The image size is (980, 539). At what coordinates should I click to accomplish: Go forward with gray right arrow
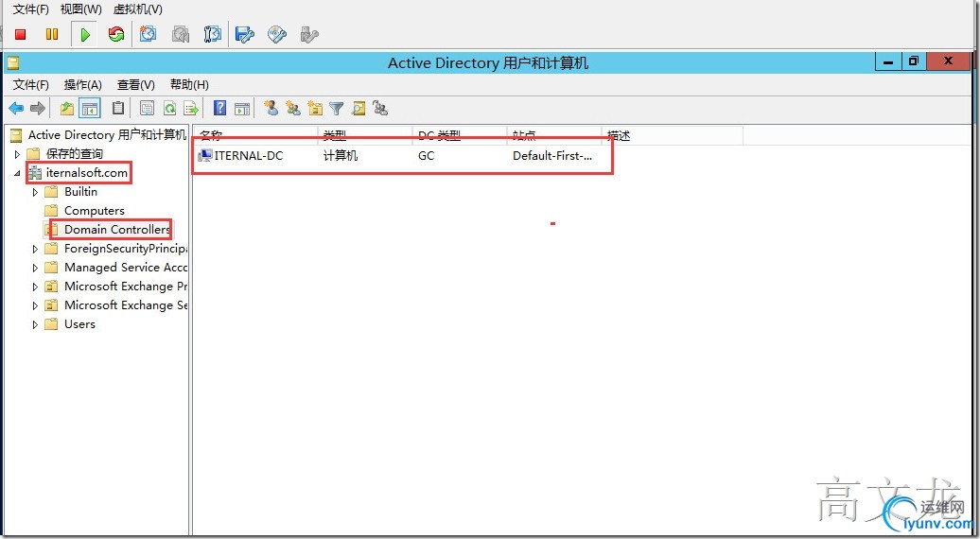tap(38, 109)
